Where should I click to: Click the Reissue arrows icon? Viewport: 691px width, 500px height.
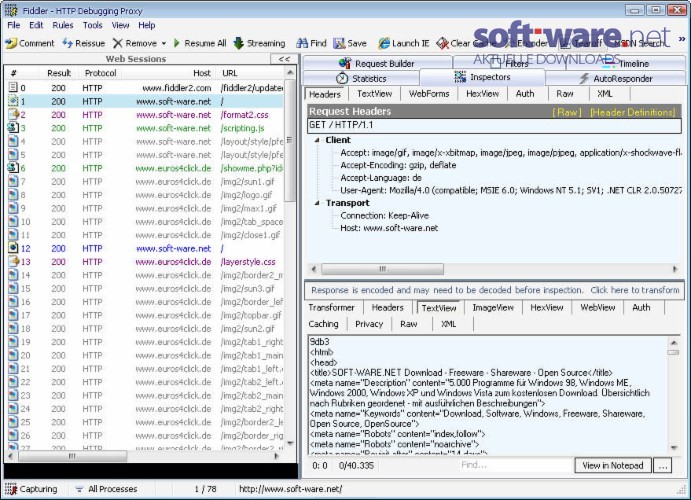(x=67, y=43)
